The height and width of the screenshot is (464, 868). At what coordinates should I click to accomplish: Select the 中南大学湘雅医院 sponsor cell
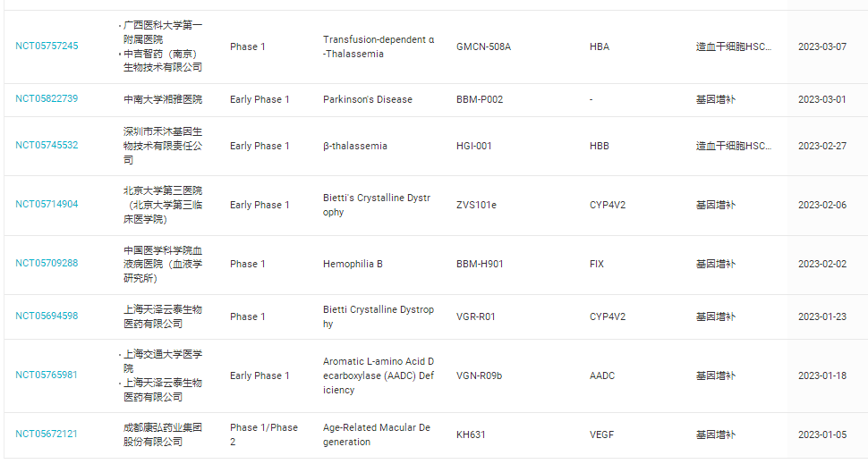click(163, 99)
